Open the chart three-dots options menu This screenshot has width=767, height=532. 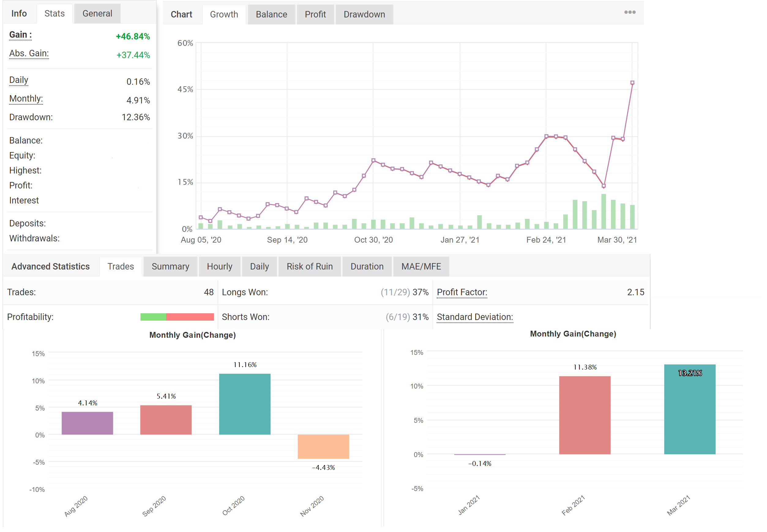pyautogui.click(x=630, y=12)
